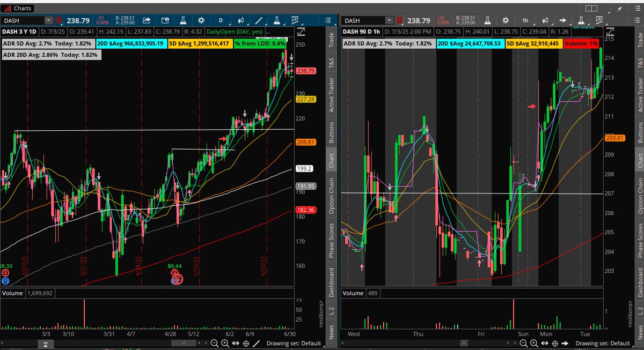Open right chart 'Drawing set: Default' menu
This screenshot has width=644, height=350.
pos(604,344)
